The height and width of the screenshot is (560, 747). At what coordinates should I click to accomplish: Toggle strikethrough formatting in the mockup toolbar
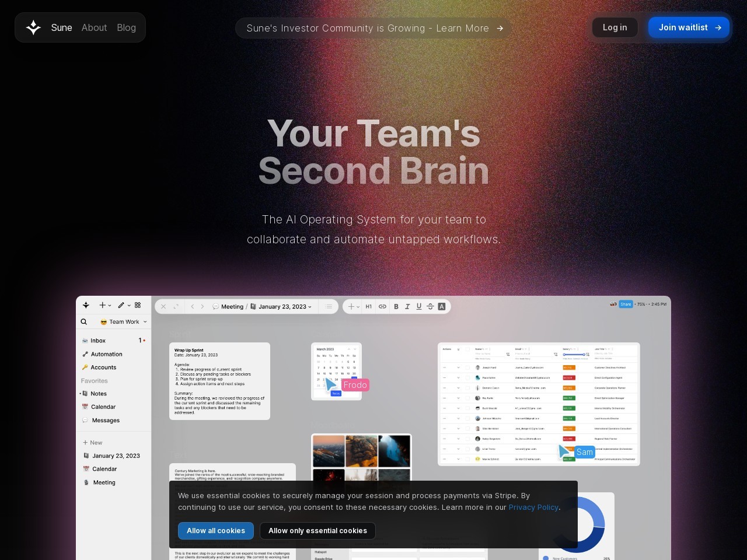coord(430,306)
